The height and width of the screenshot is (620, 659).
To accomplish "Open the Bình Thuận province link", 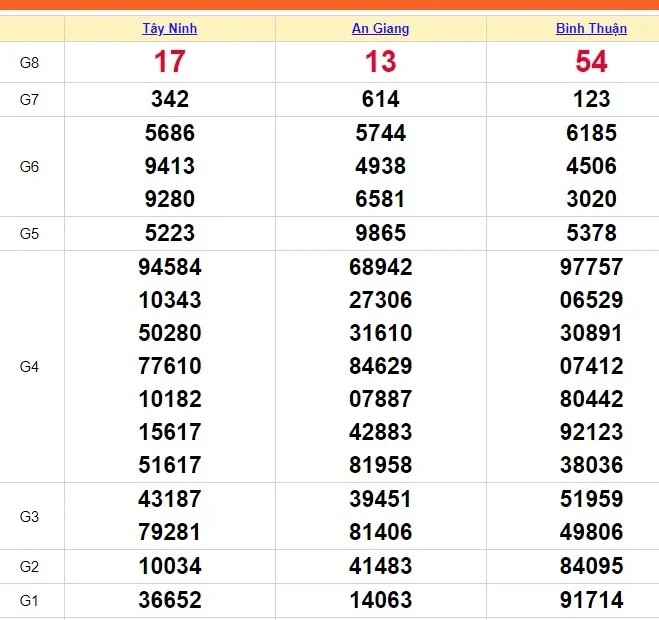I will coord(591,29).
